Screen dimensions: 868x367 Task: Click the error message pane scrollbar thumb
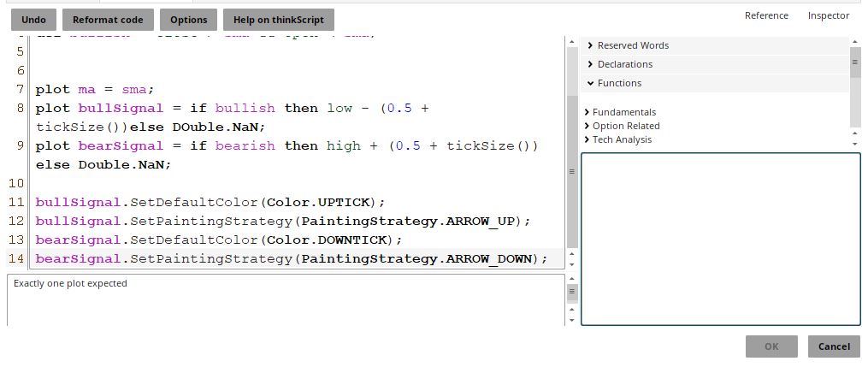pyautogui.click(x=572, y=292)
